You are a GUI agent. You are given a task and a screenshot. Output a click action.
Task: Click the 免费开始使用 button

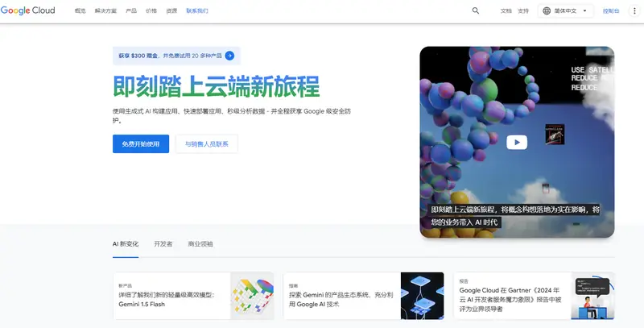click(141, 144)
